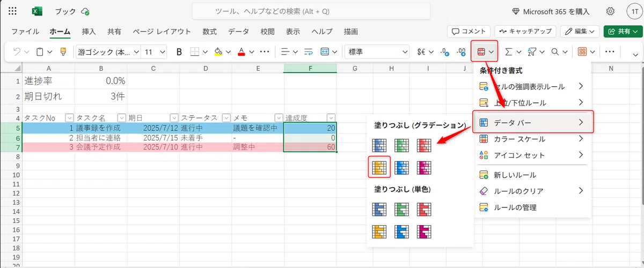This screenshot has width=644, height=268.
Task: Click the Find magnifier icon in toolbar
Action: pos(555,52)
